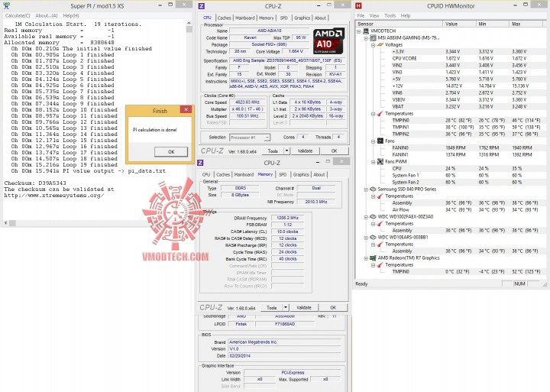Click the thermometer icon of MSI Temperatures
This screenshot has width=550, height=392.
tap(380, 114)
